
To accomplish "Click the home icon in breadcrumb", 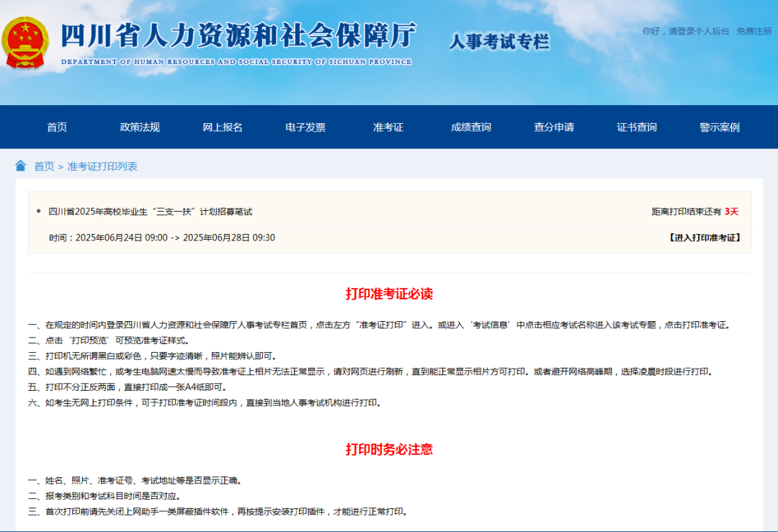I will pyautogui.click(x=21, y=166).
